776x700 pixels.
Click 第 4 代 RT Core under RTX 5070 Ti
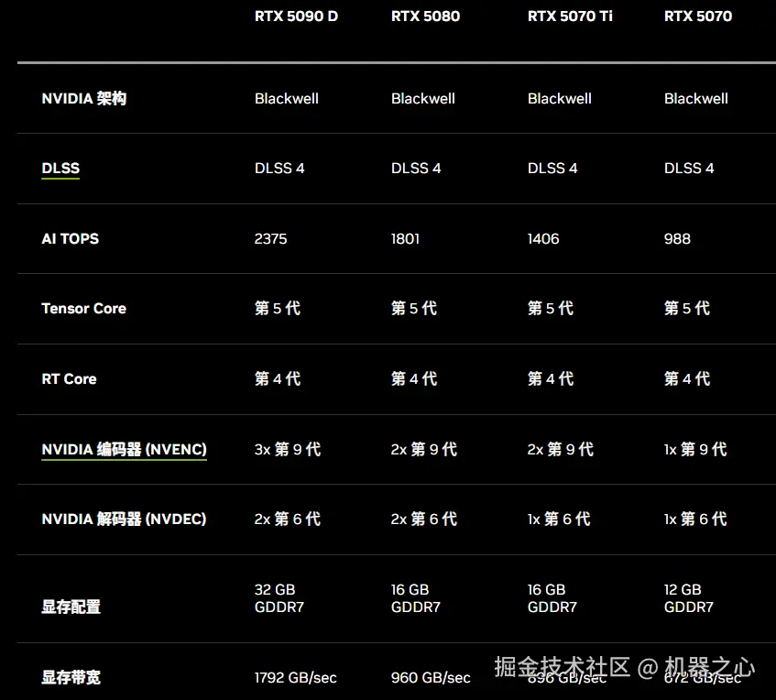[x=551, y=379]
